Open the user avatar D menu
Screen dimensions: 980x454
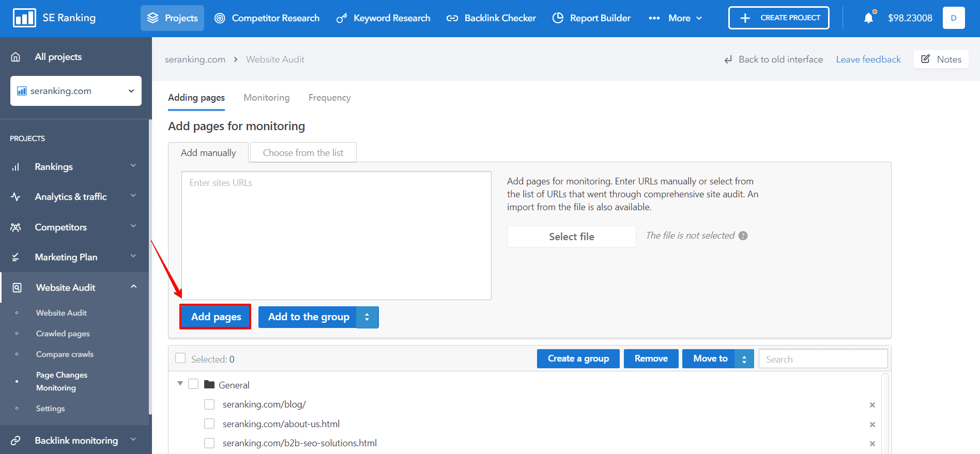pos(954,18)
